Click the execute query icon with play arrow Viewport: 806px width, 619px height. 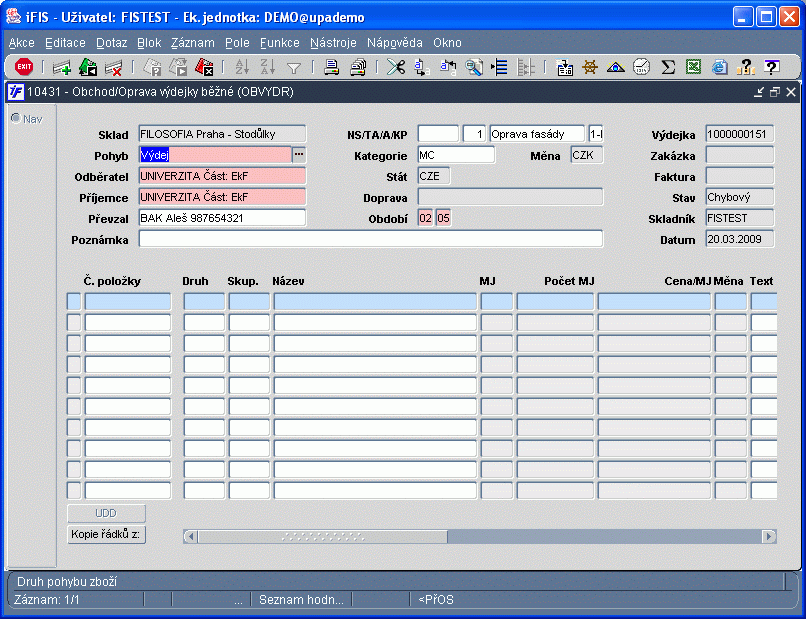tap(178, 67)
